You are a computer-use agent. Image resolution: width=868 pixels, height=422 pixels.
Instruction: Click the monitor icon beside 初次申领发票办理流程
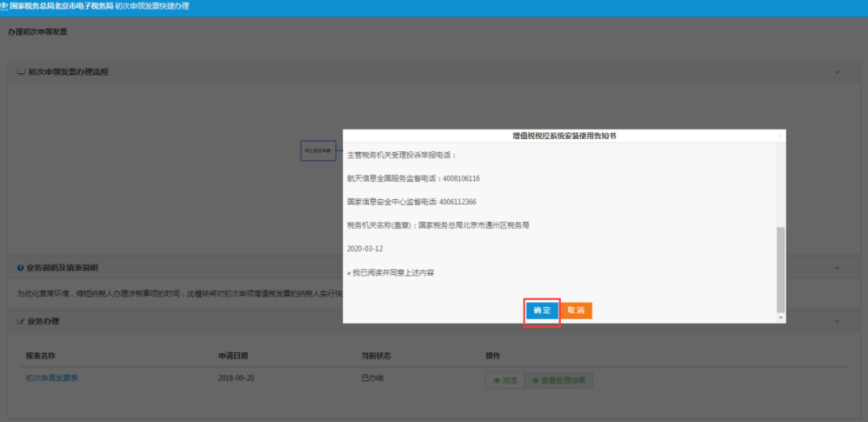(21, 72)
